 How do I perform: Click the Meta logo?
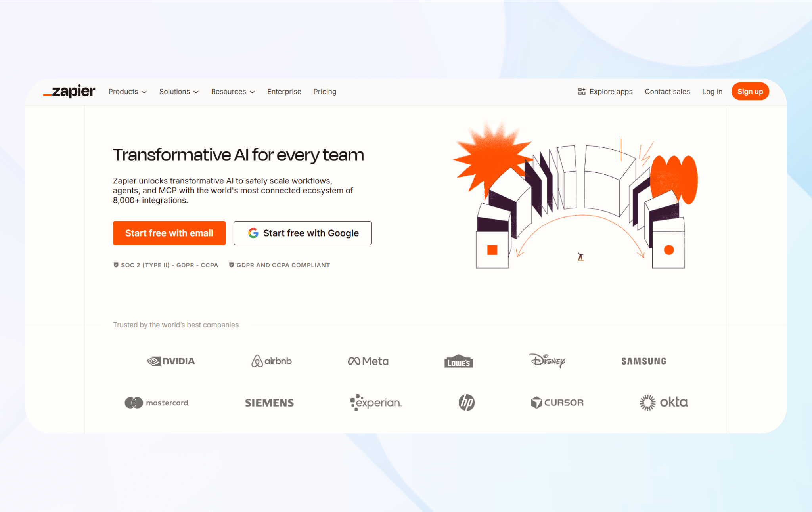[x=368, y=361]
